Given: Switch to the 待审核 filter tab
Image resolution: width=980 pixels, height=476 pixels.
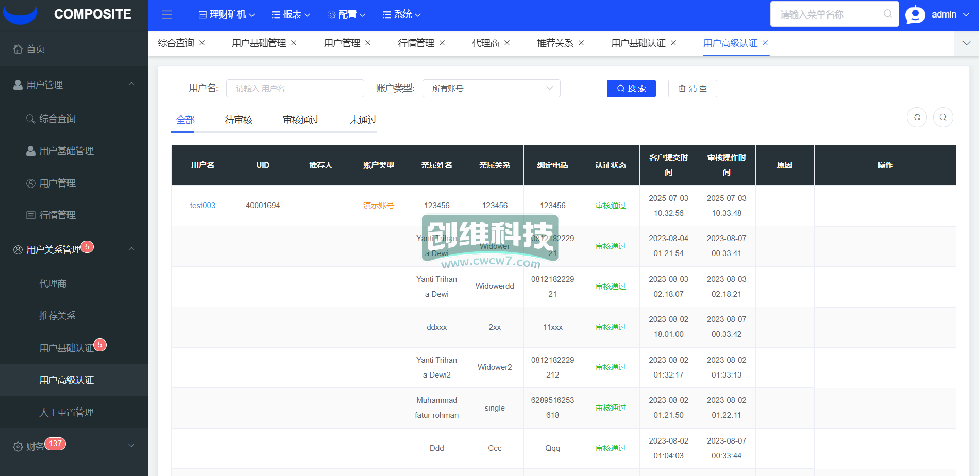Looking at the screenshot, I should pos(239,120).
